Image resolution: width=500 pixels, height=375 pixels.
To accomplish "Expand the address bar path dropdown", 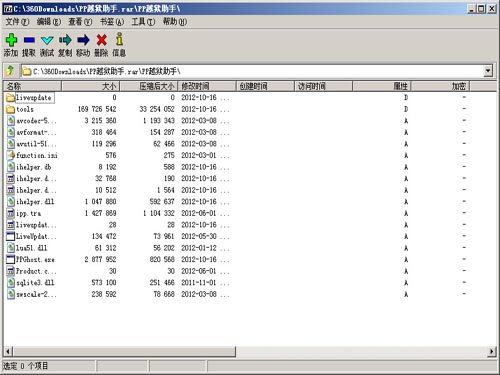I will [488, 71].
